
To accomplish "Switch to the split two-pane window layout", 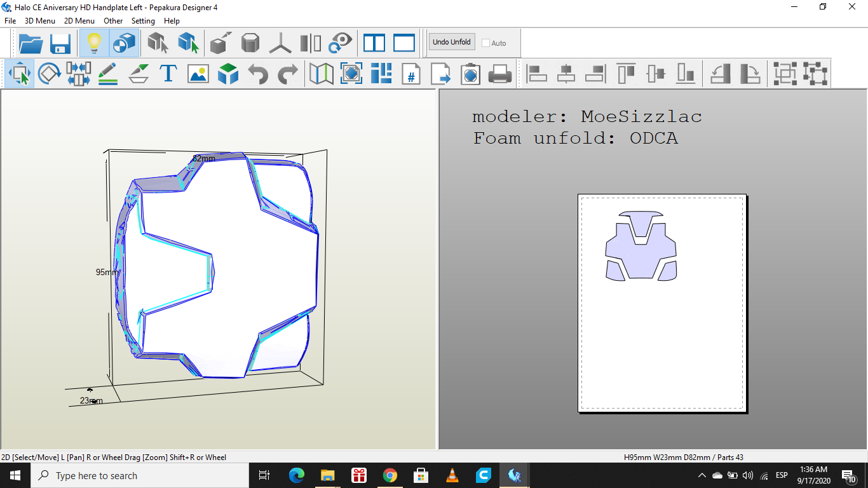I will (x=374, y=43).
